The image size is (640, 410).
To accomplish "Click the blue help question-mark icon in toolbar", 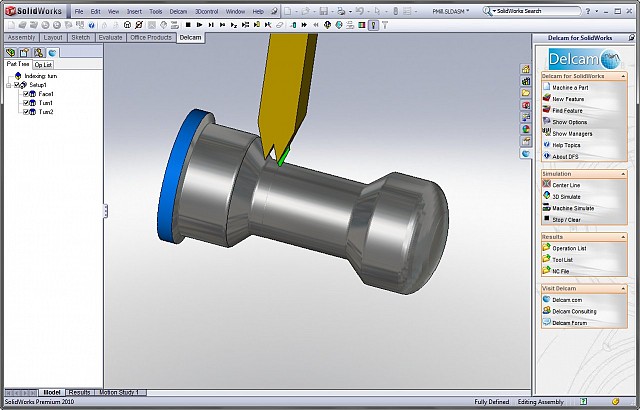I will (91, 25).
